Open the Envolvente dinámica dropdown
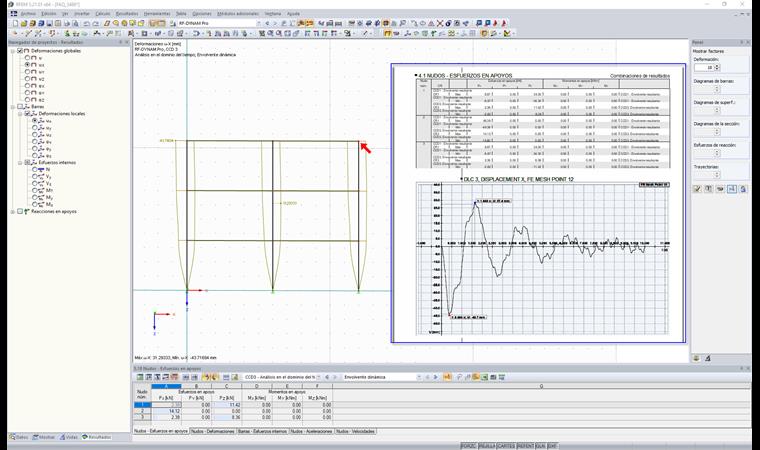This screenshot has height=450, width=760. tap(419, 377)
